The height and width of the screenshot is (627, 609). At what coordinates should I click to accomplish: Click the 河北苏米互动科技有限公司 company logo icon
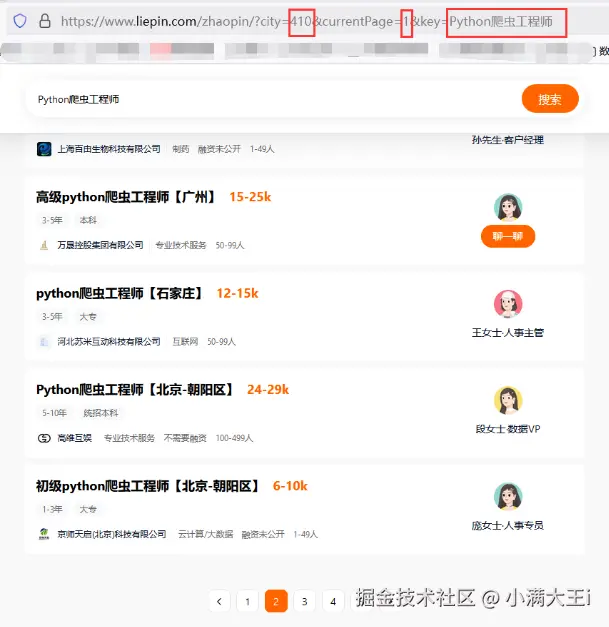[x=44, y=342]
